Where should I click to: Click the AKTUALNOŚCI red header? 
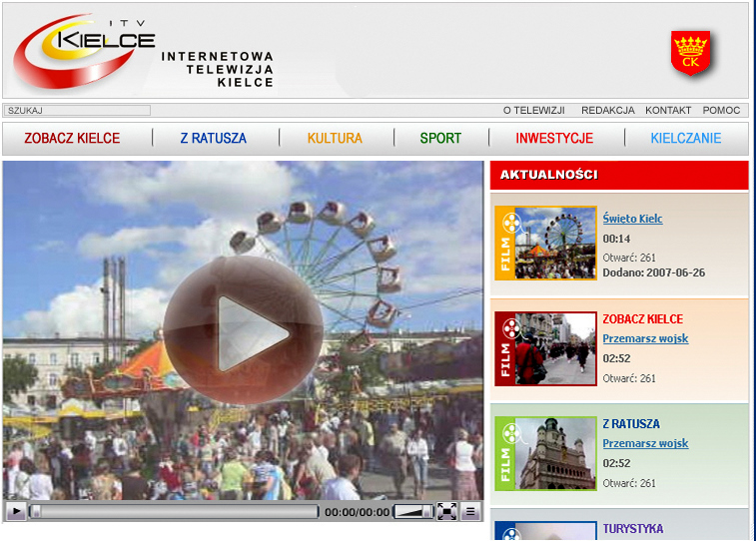(619, 175)
